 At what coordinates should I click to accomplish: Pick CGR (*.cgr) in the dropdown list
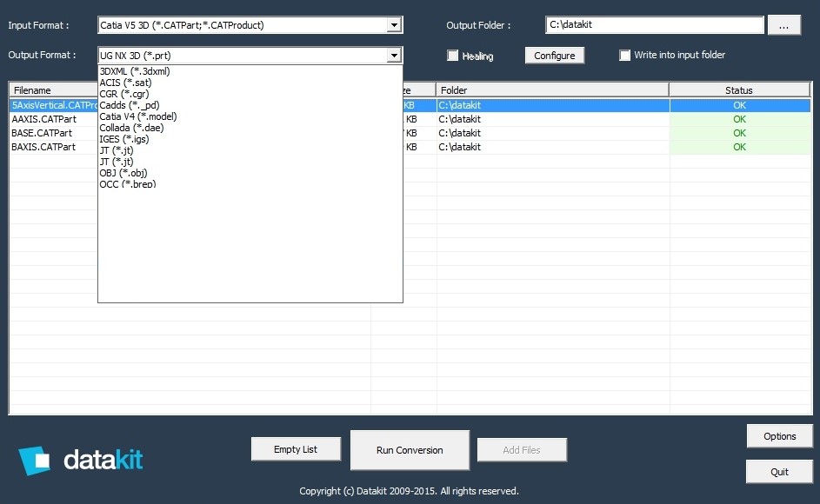click(x=250, y=94)
